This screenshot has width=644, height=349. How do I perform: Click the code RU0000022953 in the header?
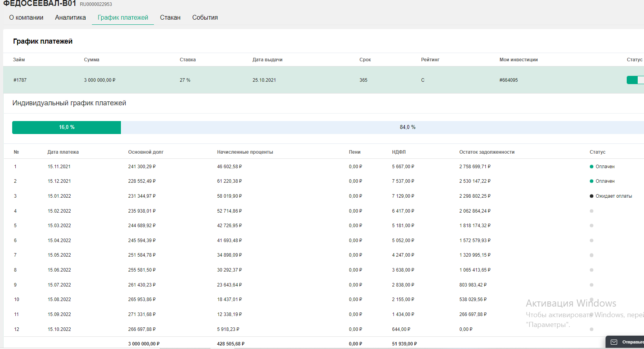click(96, 4)
